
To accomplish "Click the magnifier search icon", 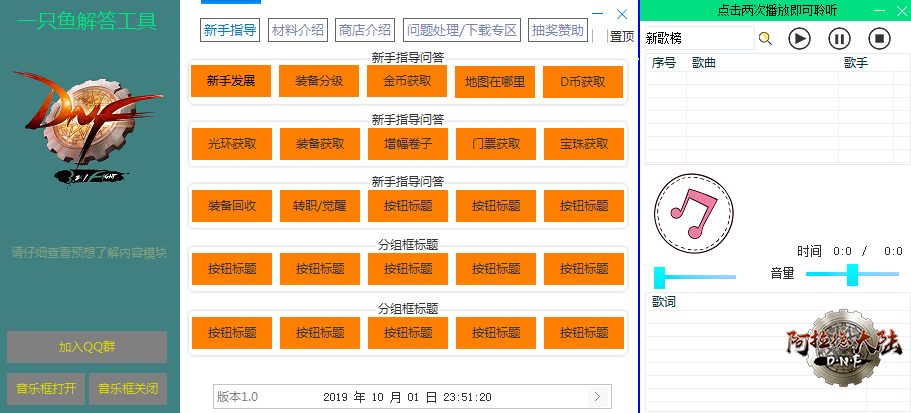I will [765, 39].
